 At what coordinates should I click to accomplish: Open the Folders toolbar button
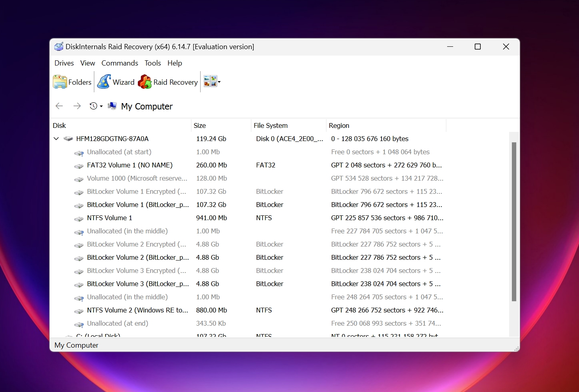click(x=72, y=82)
